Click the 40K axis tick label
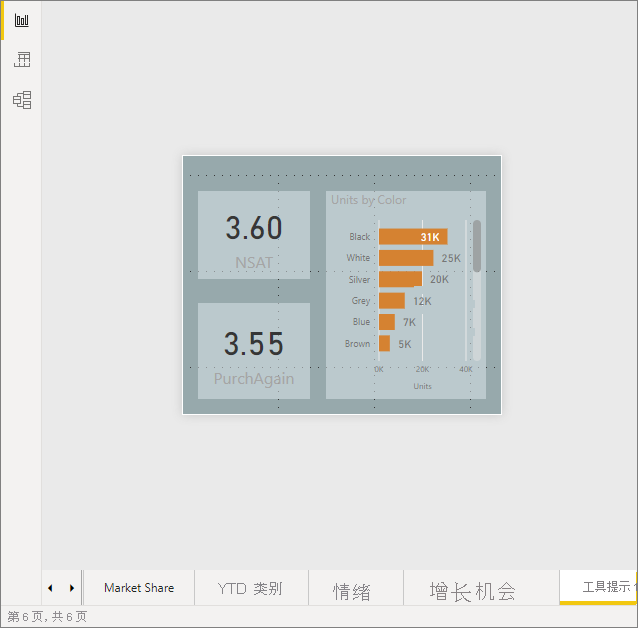 click(466, 370)
